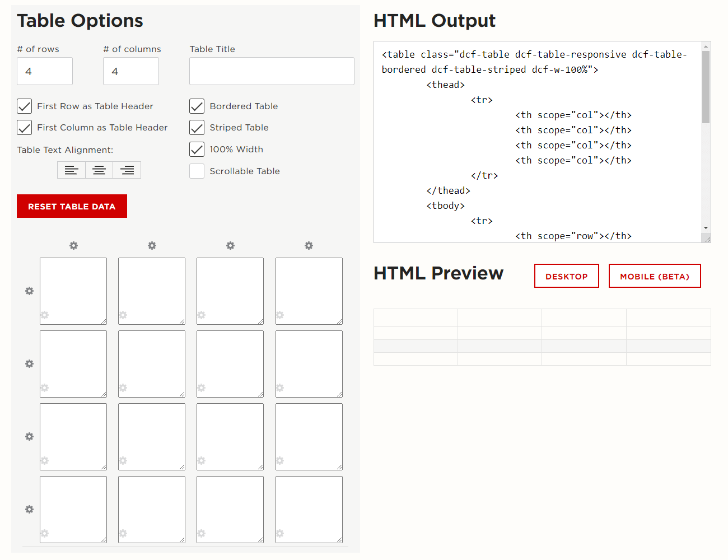Viewport: 728px width, 560px height.
Task: Click gear inside row 3 column 3 cell
Action: [x=202, y=461]
